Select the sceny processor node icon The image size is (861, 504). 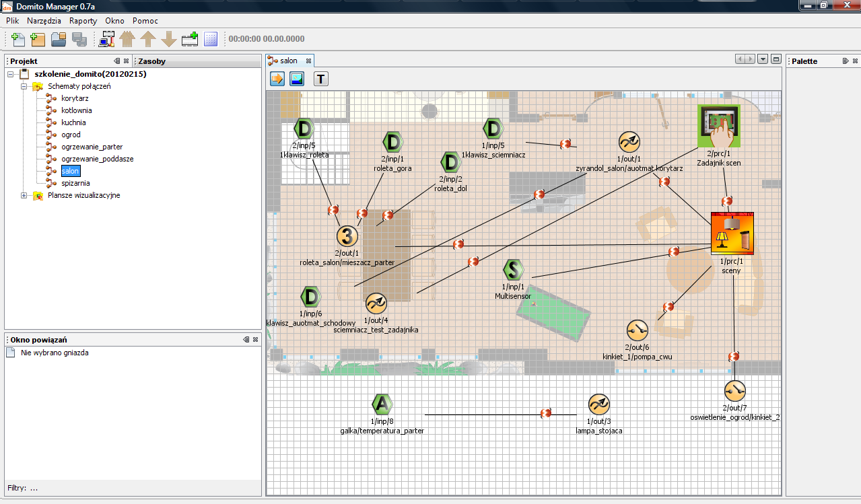(732, 233)
